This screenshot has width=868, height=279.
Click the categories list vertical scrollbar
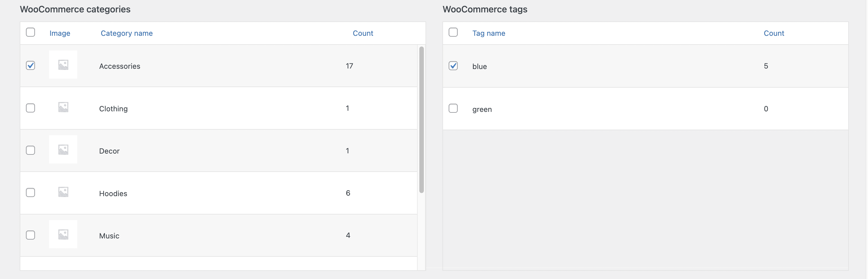pyautogui.click(x=422, y=120)
